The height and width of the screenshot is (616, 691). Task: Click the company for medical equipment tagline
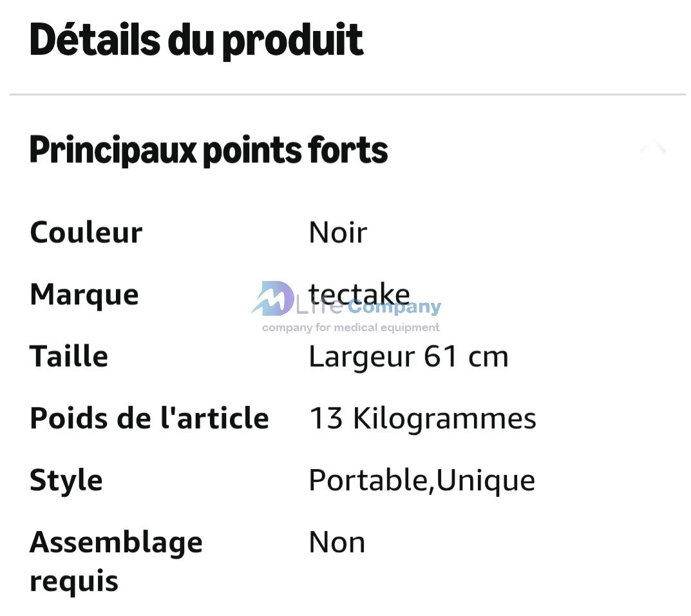350,328
